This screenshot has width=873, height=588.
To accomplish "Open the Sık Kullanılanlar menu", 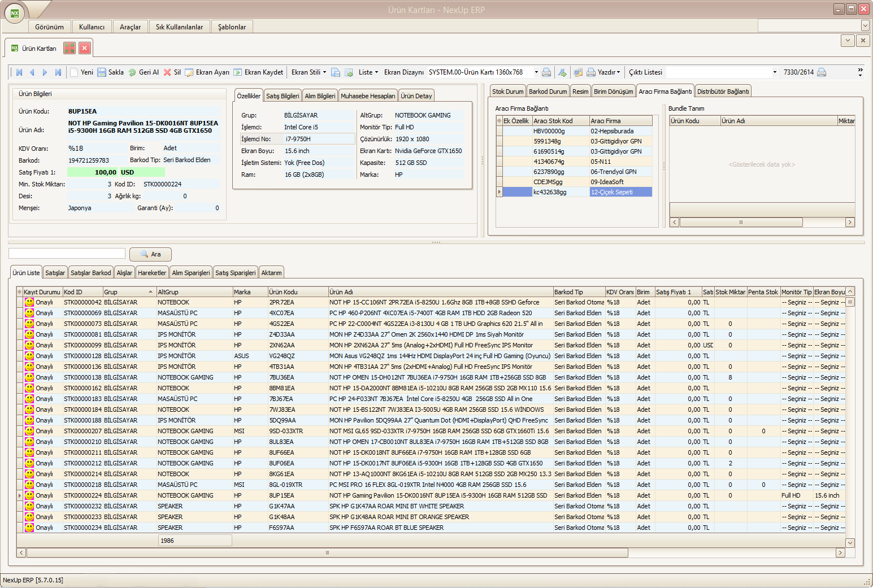I will pos(179,27).
